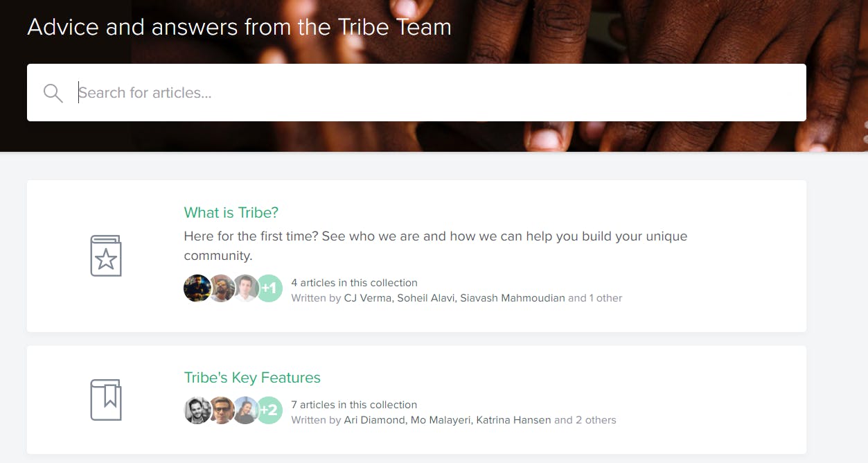Click the What is Tribe description paragraph
The height and width of the screenshot is (463, 868).
point(435,245)
